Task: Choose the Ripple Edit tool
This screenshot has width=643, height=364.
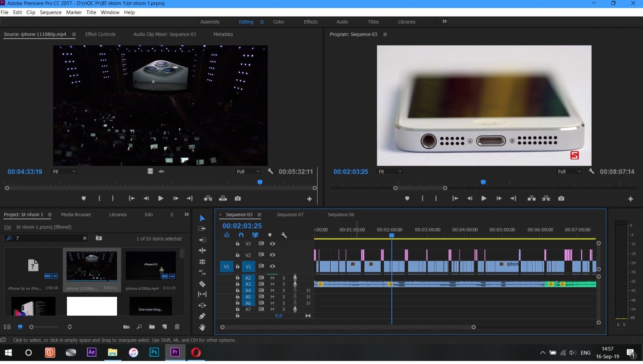Action: point(202,251)
